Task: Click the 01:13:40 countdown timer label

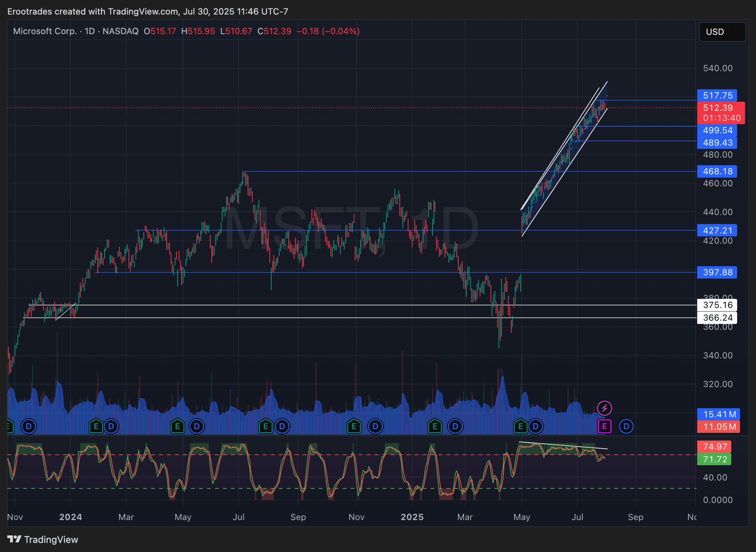Action: point(721,118)
